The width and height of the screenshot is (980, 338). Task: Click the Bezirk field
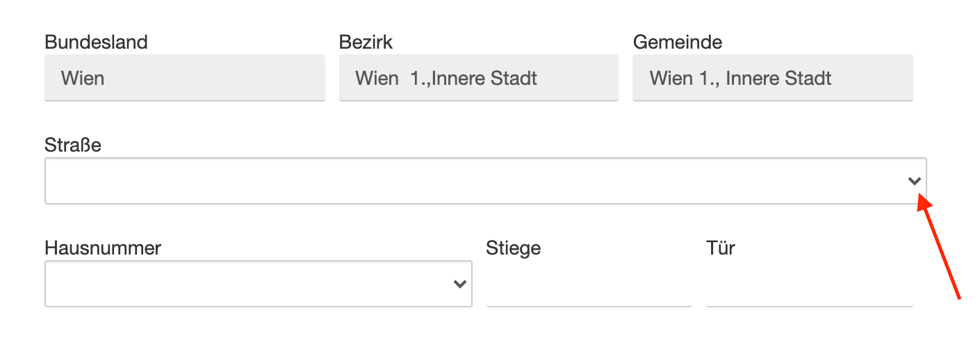point(478,78)
